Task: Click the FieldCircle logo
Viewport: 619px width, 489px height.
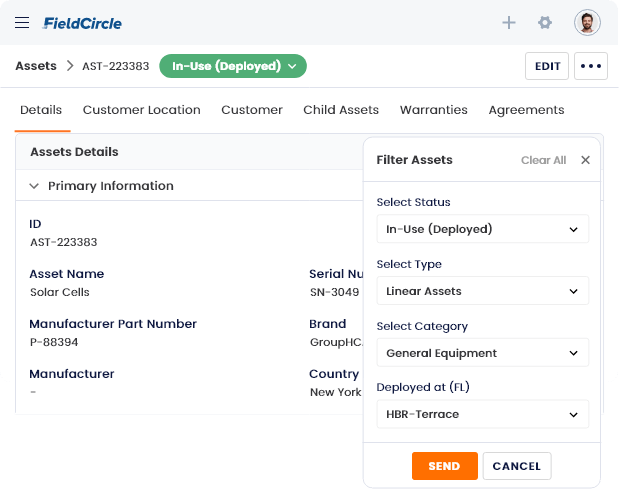Action: point(82,23)
